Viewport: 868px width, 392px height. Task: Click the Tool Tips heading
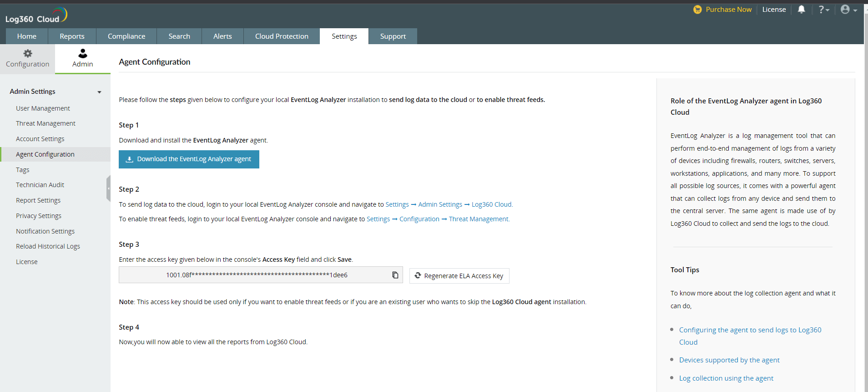point(685,270)
